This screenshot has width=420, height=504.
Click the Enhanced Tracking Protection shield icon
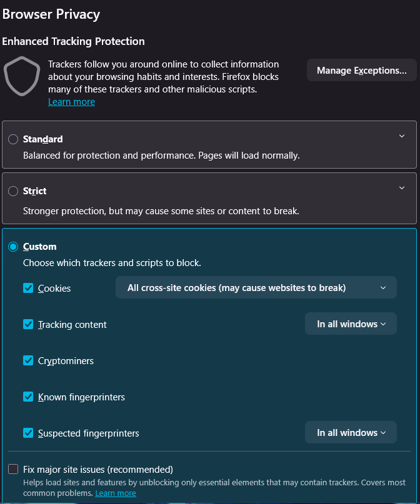(x=22, y=76)
